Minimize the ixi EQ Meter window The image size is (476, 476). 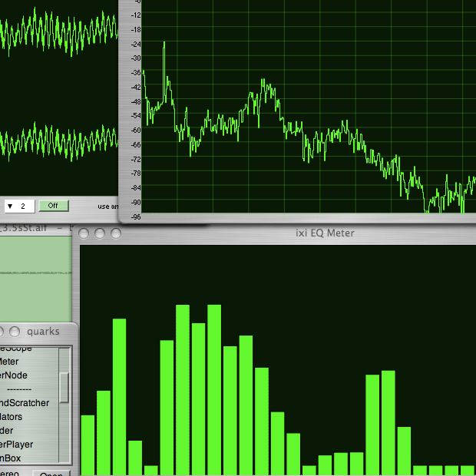click(x=100, y=233)
